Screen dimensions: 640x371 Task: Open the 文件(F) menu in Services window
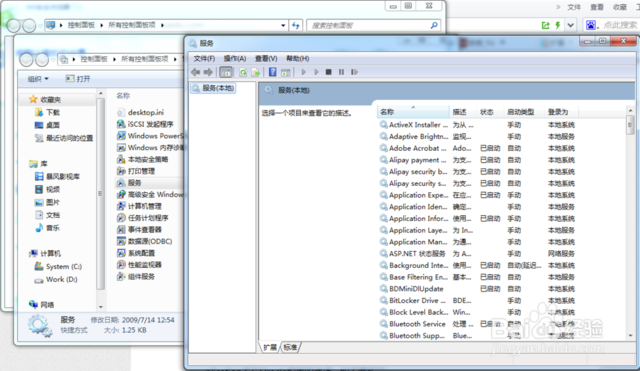[x=204, y=58]
